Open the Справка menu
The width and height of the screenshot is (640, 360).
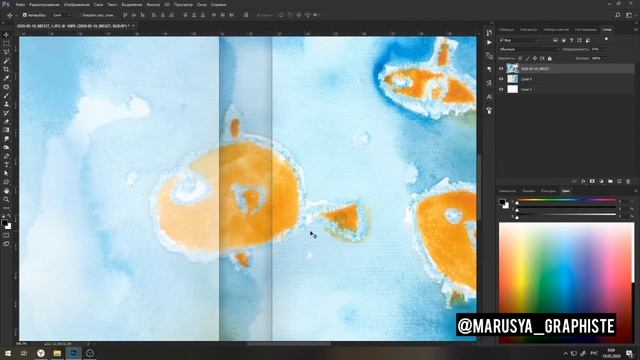(x=218, y=4)
